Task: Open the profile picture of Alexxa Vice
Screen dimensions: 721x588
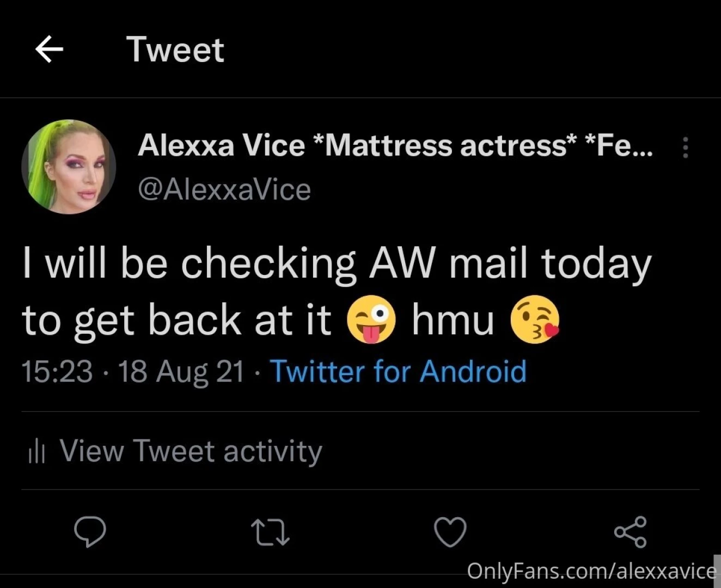Action: (x=69, y=167)
